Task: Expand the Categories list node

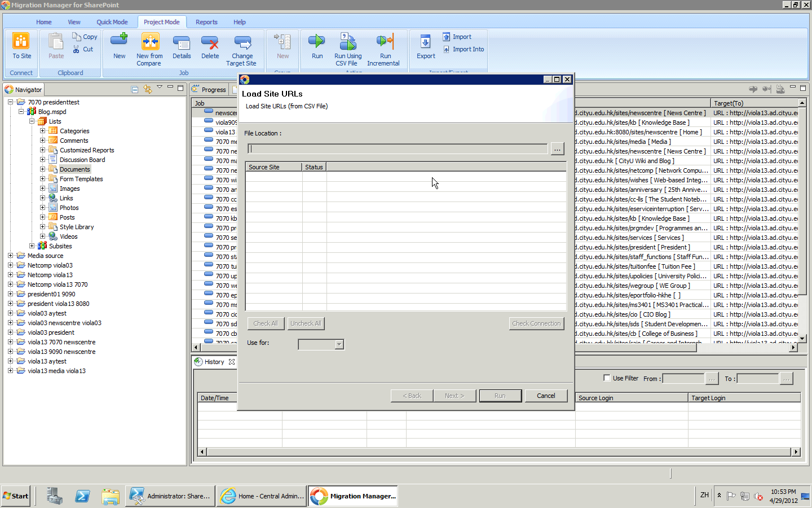Action: [43, 131]
